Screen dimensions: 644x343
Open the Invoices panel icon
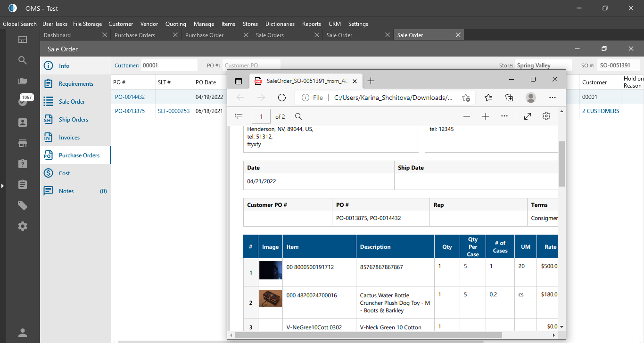coord(48,138)
